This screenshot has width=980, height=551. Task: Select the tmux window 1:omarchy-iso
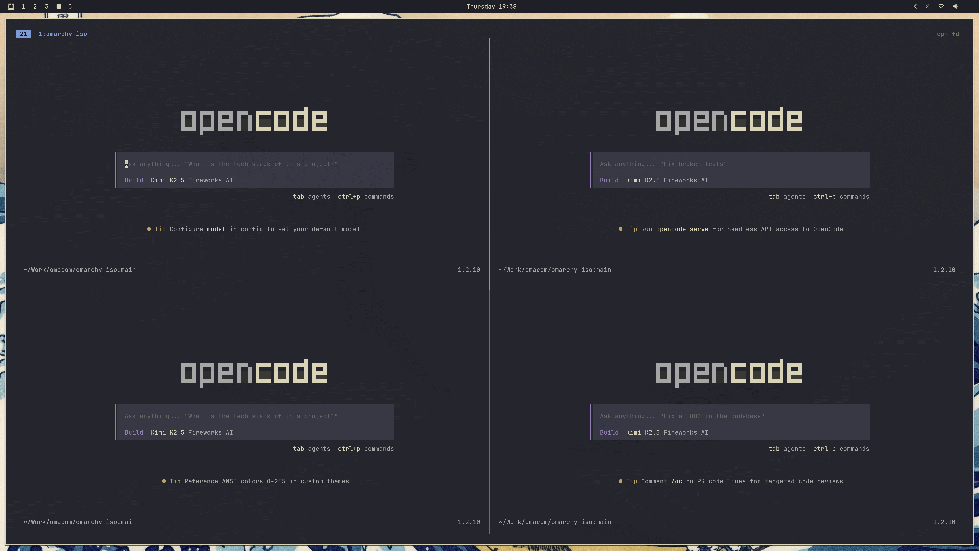pyautogui.click(x=63, y=34)
